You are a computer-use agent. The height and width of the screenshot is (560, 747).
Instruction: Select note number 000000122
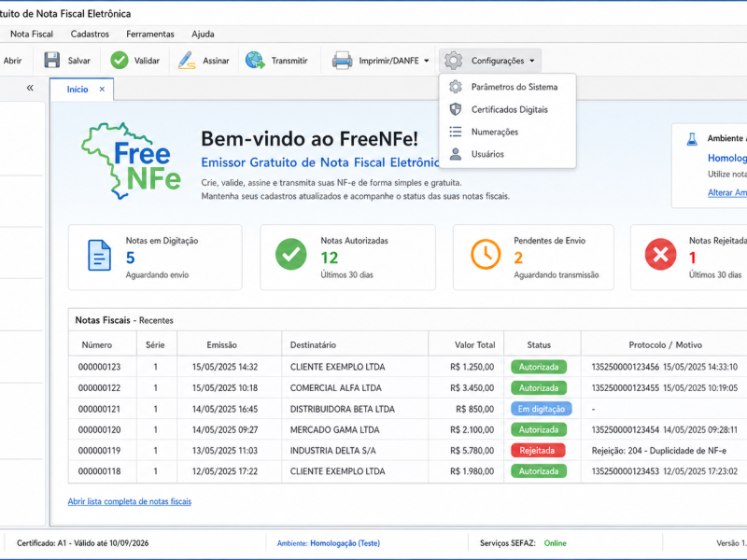(100, 387)
